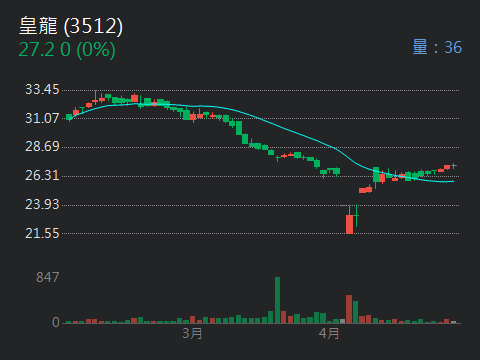
Task: Click the 26.31 price axis label
Action: pos(42,176)
